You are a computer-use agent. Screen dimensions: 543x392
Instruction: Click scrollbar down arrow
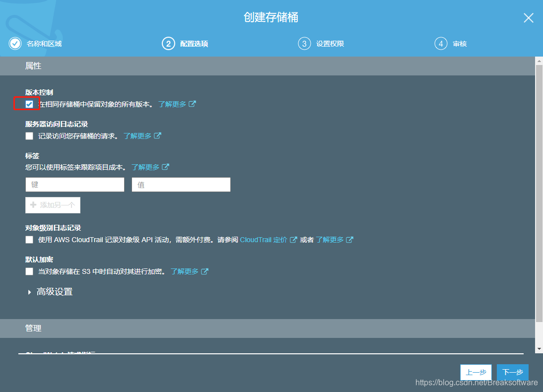[539, 349]
